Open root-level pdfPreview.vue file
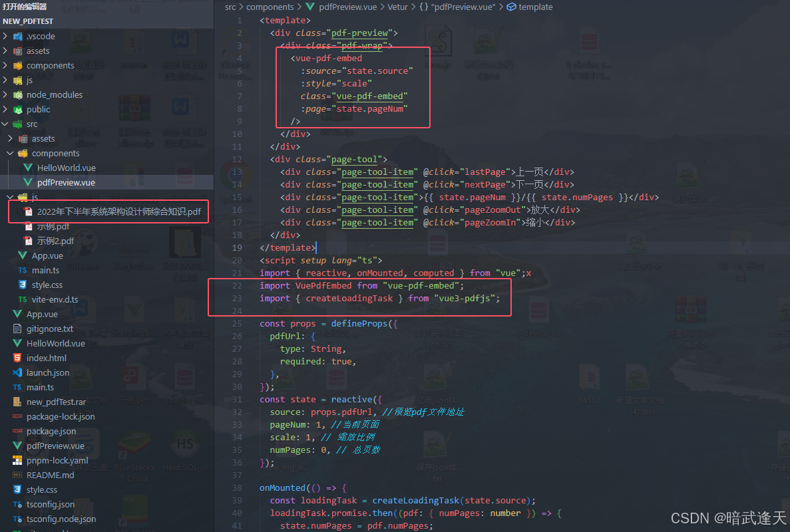This screenshot has width=790, height=532. click(x=55, y=446)
